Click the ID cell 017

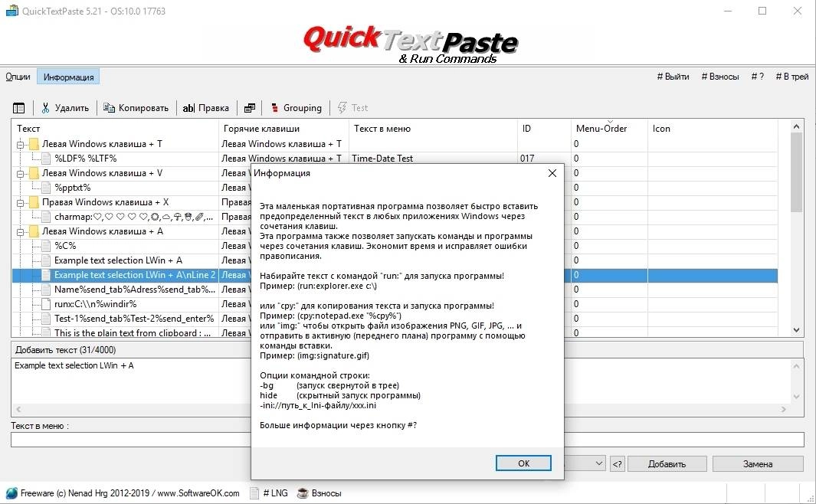coord(526,159)
